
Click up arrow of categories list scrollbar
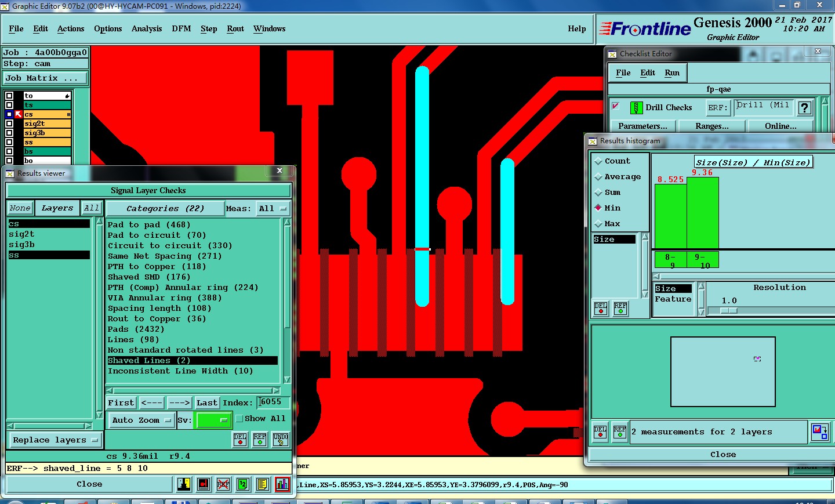pyautogui.click(x=287, y=223)
